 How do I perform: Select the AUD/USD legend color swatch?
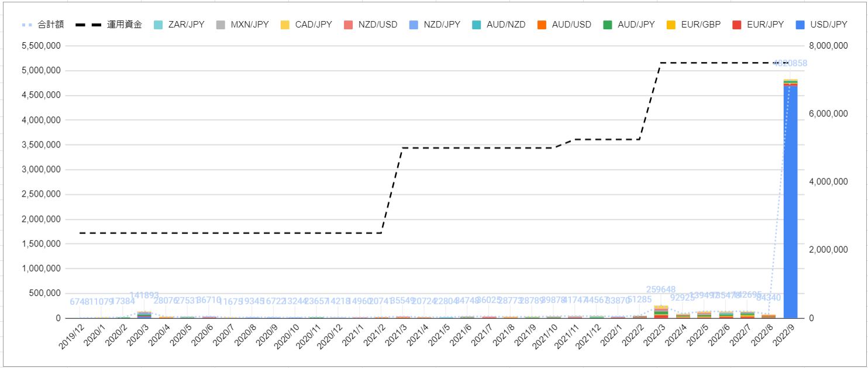(541, 25)
